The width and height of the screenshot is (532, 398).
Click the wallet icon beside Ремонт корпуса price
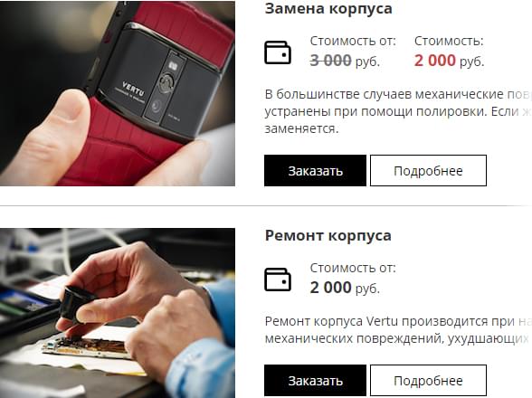(x=278, y=280)
